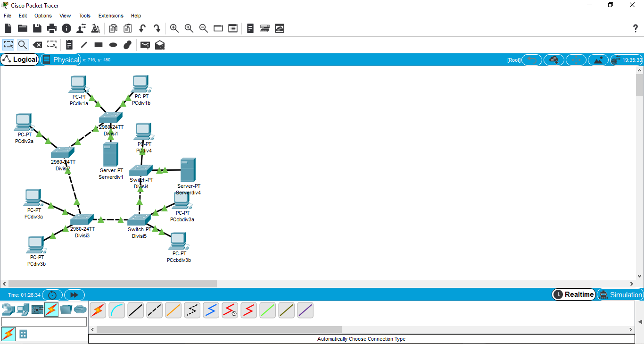This screenshot has height=344, width=644.
Task: Choose the Copper Cross-Over cable
Action: (x=155, y=310)
